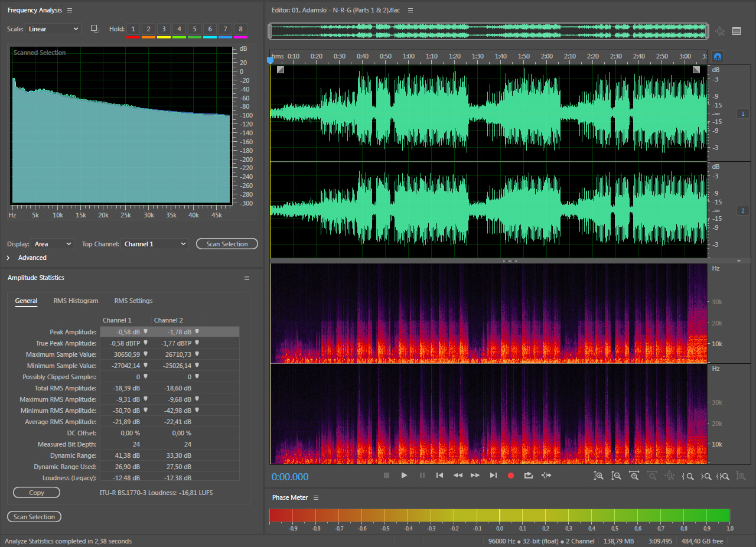The width and height of the screenshot is (756, 547).
Task: Click Zoom In Time icon
Action: [634, 476]
